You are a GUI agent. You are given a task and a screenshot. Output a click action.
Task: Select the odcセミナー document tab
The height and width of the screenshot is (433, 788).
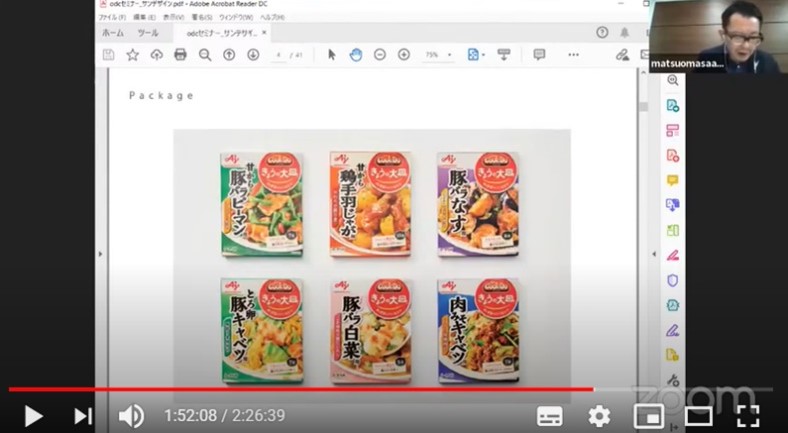[221, 33]
